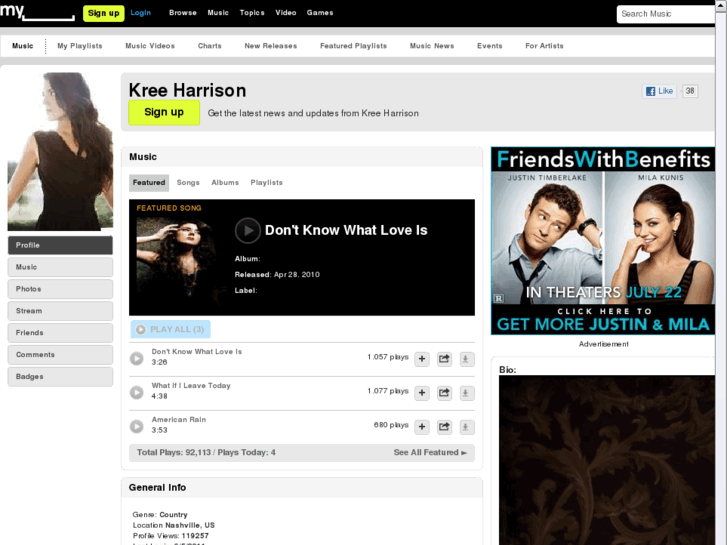
Task: Add What If I Leave Today to playlist
Action: [x=421, y=392]
